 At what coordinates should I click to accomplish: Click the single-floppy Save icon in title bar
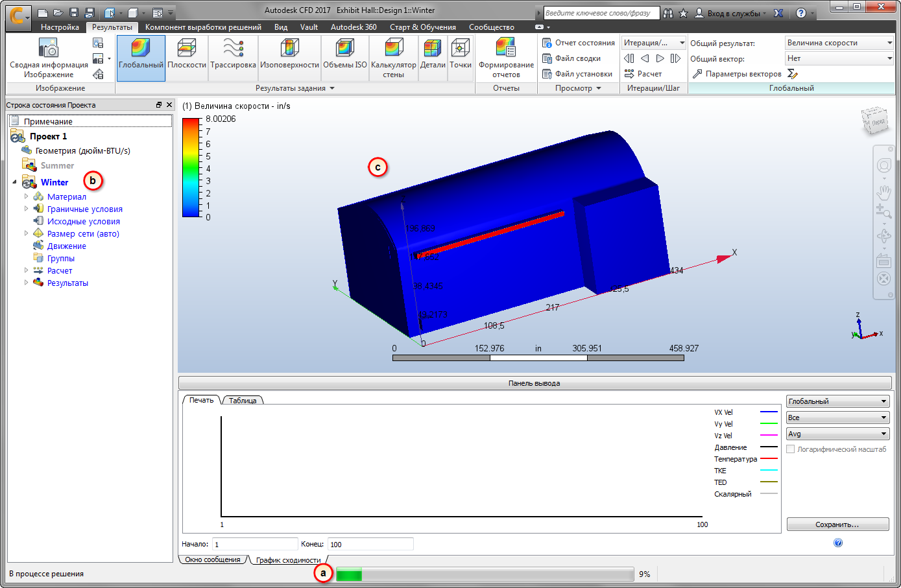point(74,13)
